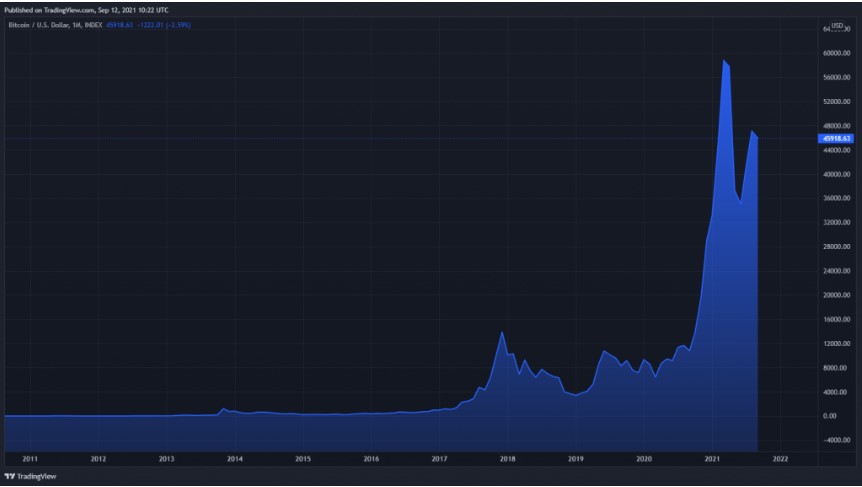Select the 2016 label on the time axis

pyautogui.click(x=371, y=458)
